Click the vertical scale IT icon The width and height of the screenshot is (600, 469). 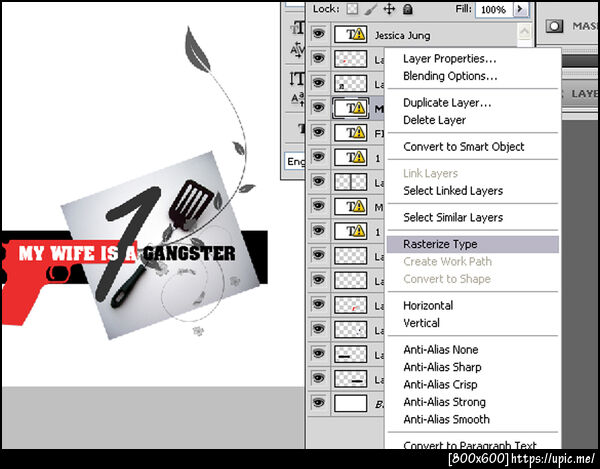point(297,79)
